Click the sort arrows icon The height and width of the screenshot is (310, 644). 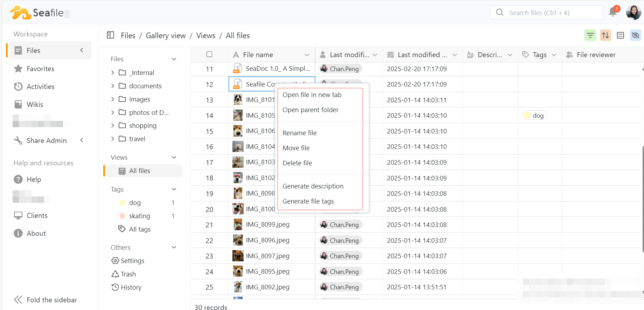point(605,35)
